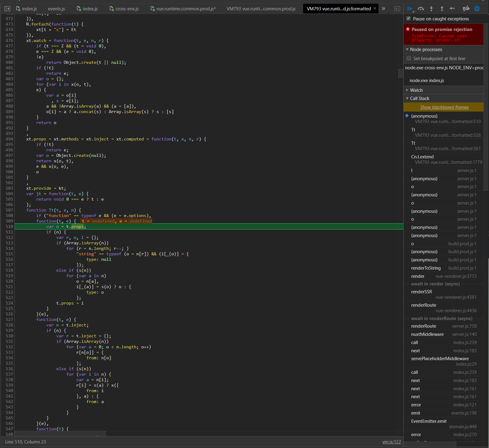Select renderSSR call stack frame

443,295
